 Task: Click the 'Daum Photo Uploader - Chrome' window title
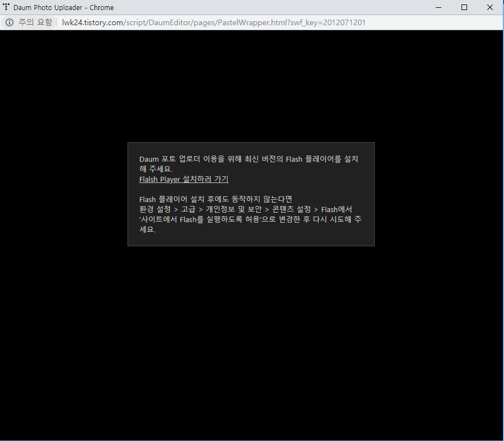[64, 7]
